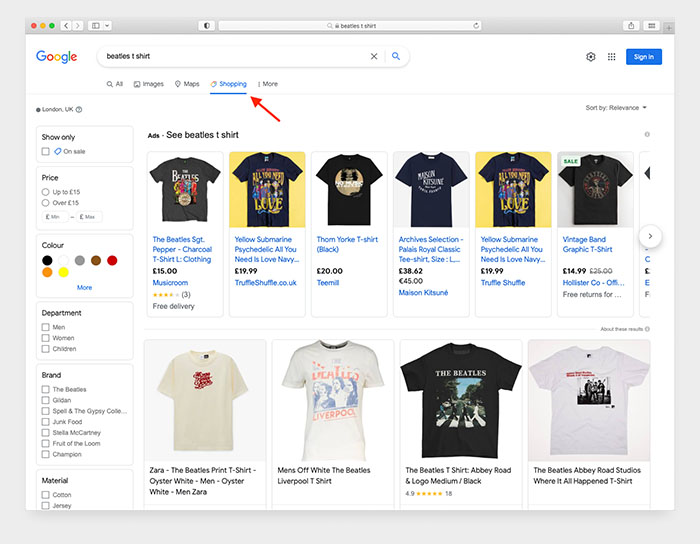Switch to the Maps tab
Screen dimensions: 700x544
click(187, 84)
